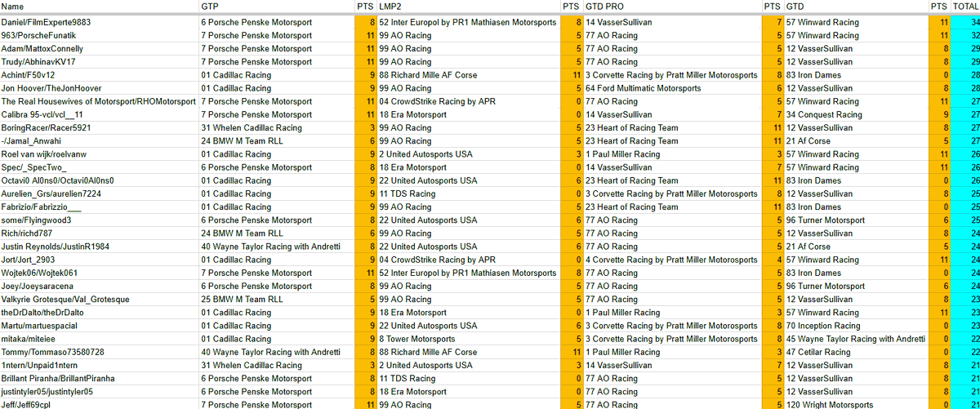Select 18 Era Motorsport in Spec/_SpecTwo_ row
The height and width of the screenshot is (409, 980).
tap(469, 167)
